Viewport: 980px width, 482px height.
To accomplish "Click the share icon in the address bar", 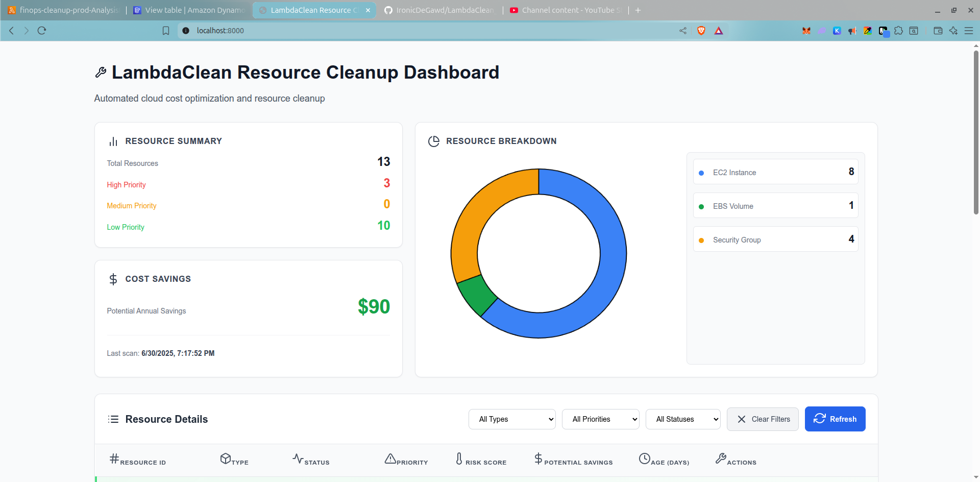I will (x=683, y=31).
